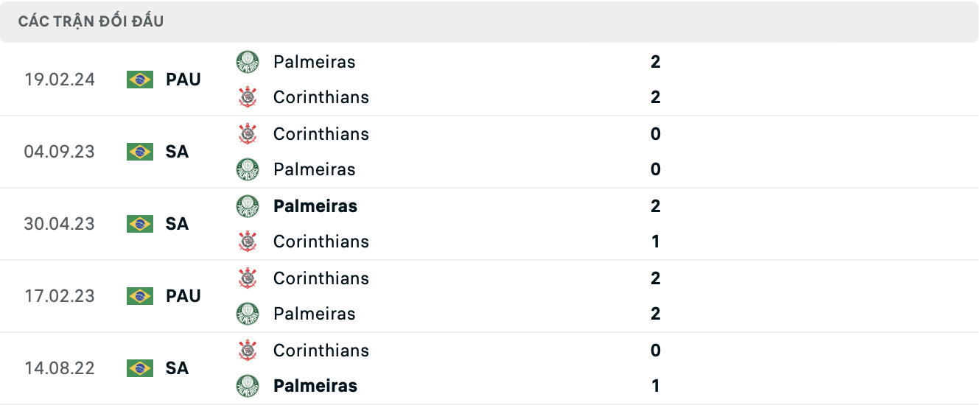Click the Brazil flag beside 17.02.23 PAU
Image resolution: width=980 pixels, height=408 pixels.
pos(140,296)
